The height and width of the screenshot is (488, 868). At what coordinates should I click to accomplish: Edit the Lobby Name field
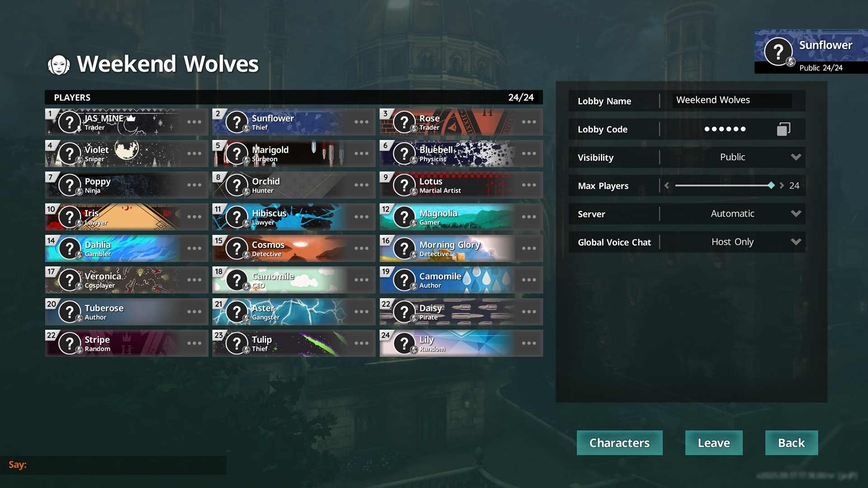pyautogui.click(x=732, y=100)
